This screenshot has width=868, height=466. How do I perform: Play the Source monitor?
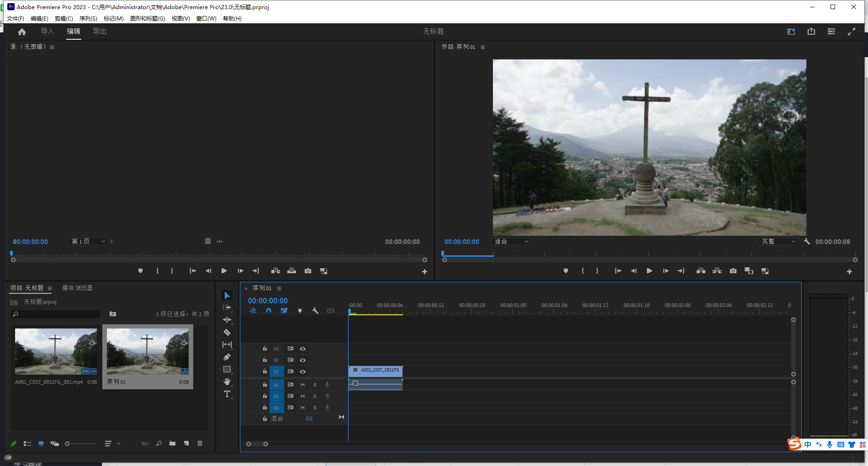[224, 271]
